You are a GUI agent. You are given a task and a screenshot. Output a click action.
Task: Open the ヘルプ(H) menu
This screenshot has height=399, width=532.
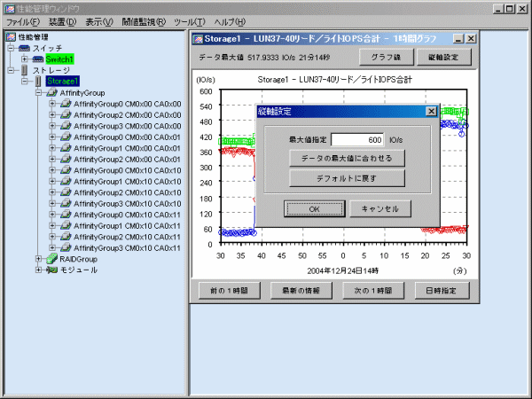(230, 22)
